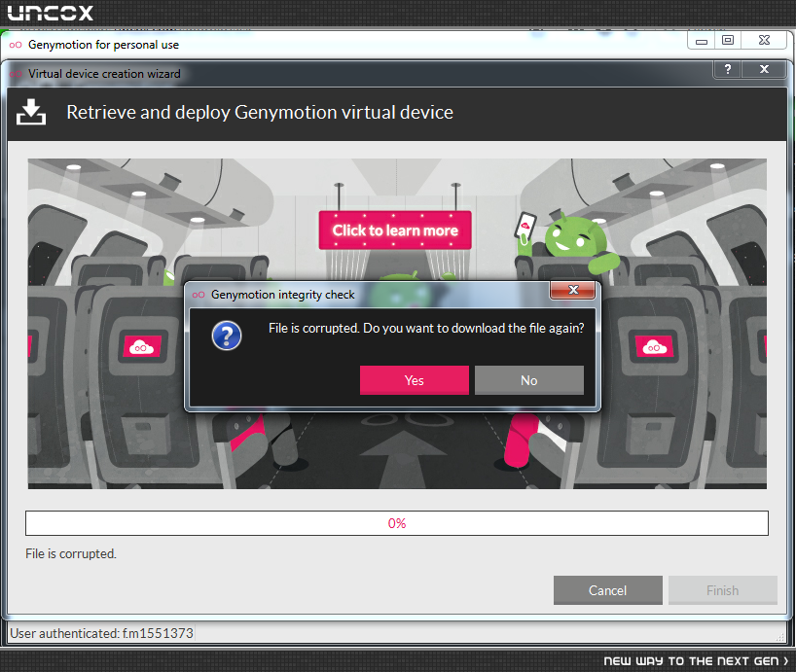Close the Virtual device creation wizard
Image resolution: width=796 pixels, height=672 pixels.
coord(764,69)
